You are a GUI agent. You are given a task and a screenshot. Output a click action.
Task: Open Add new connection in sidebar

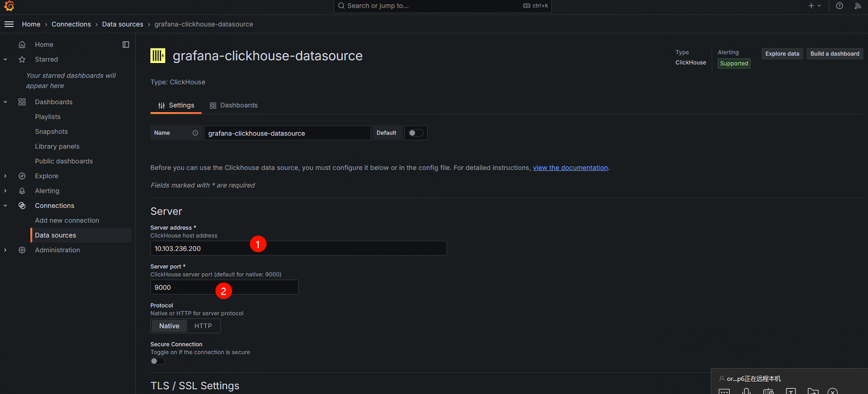67,220
